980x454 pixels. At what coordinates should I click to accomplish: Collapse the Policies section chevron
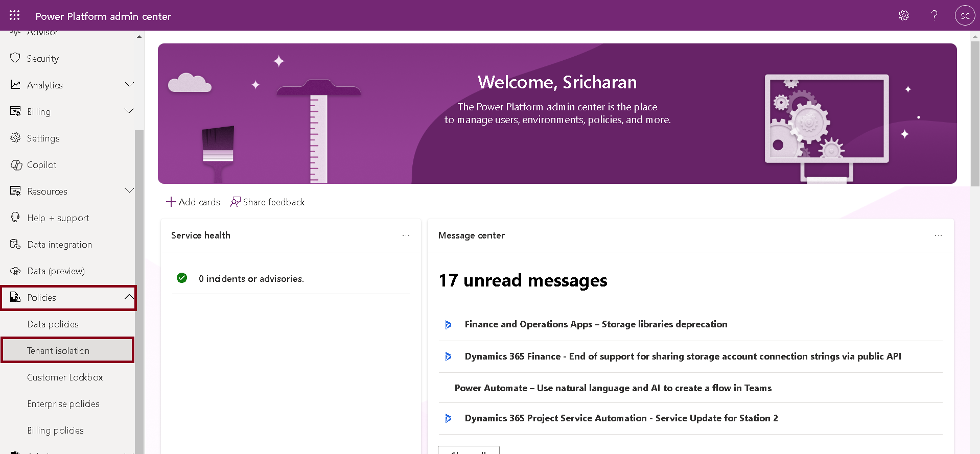(x=129, y=297)
